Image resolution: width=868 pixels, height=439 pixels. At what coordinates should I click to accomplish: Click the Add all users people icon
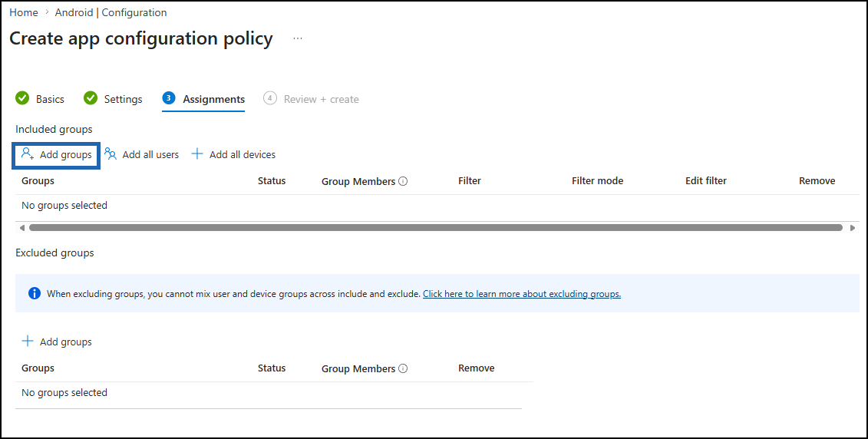point(111,154)
